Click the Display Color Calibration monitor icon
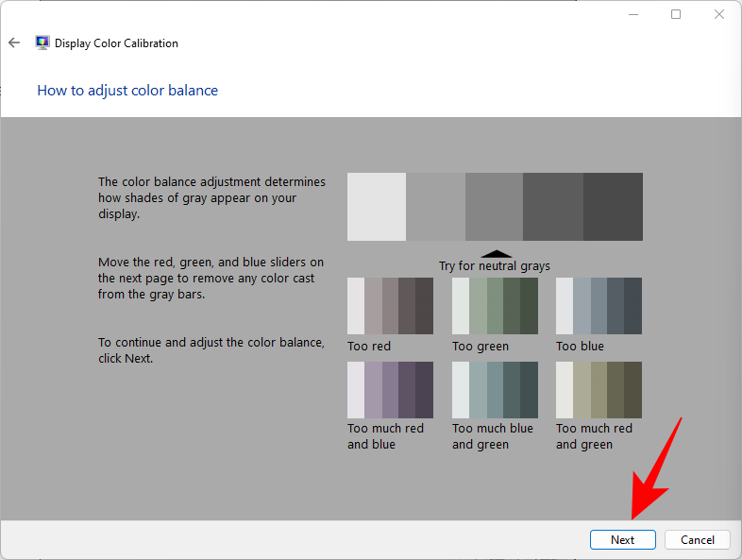The height and width of the screenshot is (560, 742). pos(42,42)
